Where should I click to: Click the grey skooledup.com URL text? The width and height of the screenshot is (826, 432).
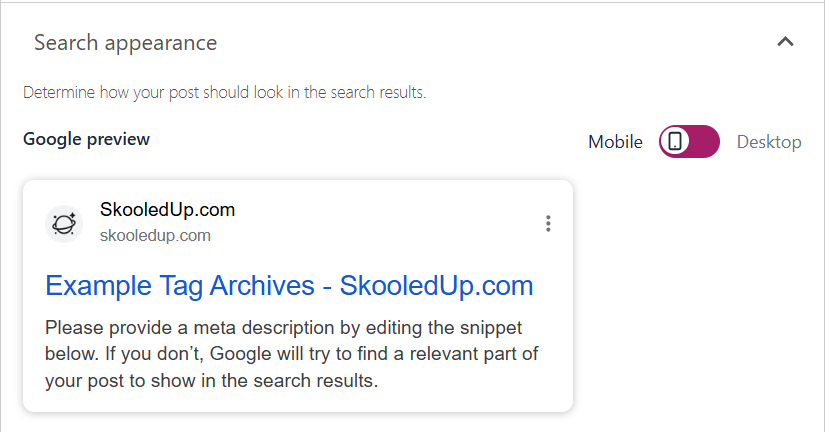click(155, 236)
